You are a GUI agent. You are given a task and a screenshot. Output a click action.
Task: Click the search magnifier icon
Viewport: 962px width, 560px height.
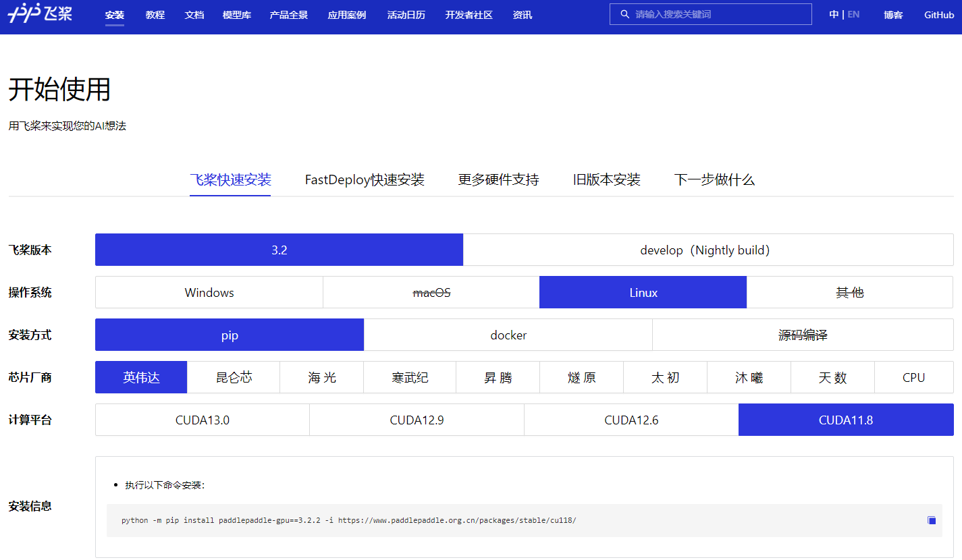pos(623,13)
